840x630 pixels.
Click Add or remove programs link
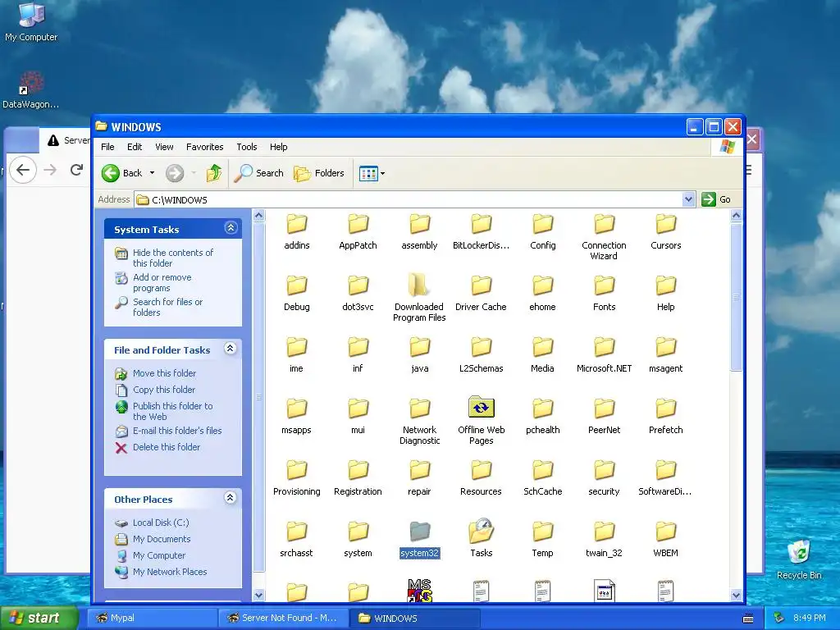click(x=162, y=282)
